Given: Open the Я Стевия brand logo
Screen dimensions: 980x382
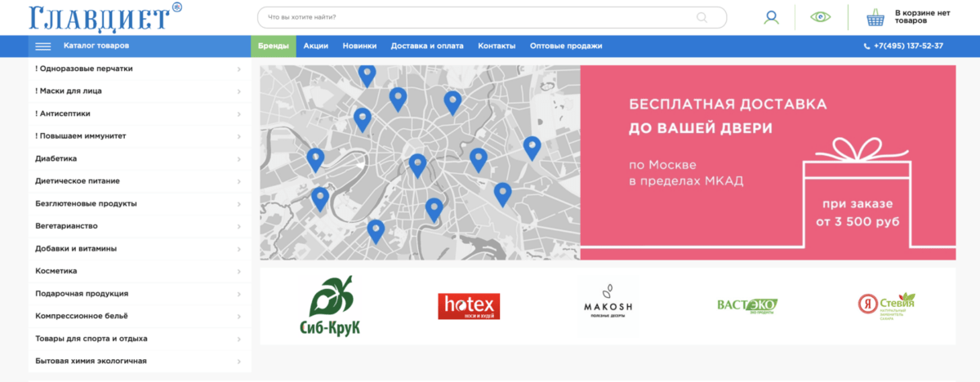Looking at the screenshot, I should click(887, 305).
